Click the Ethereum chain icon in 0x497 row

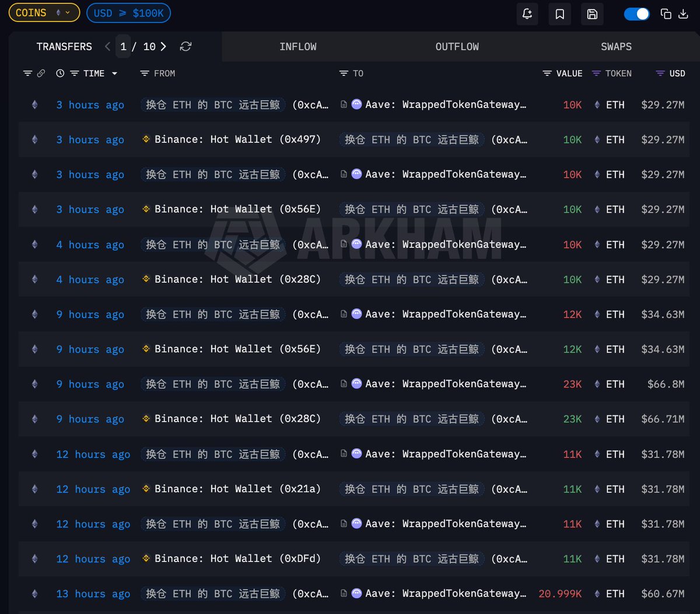34,139
